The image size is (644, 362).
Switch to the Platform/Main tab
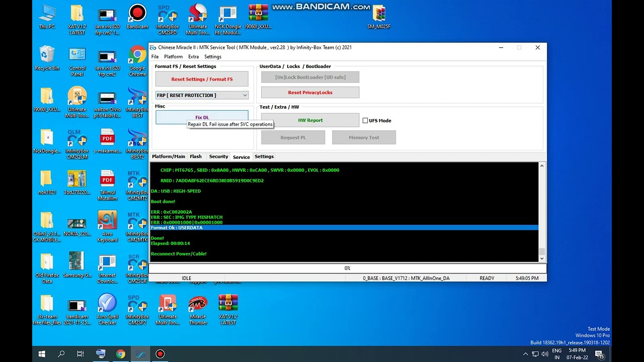coord(169,156)
